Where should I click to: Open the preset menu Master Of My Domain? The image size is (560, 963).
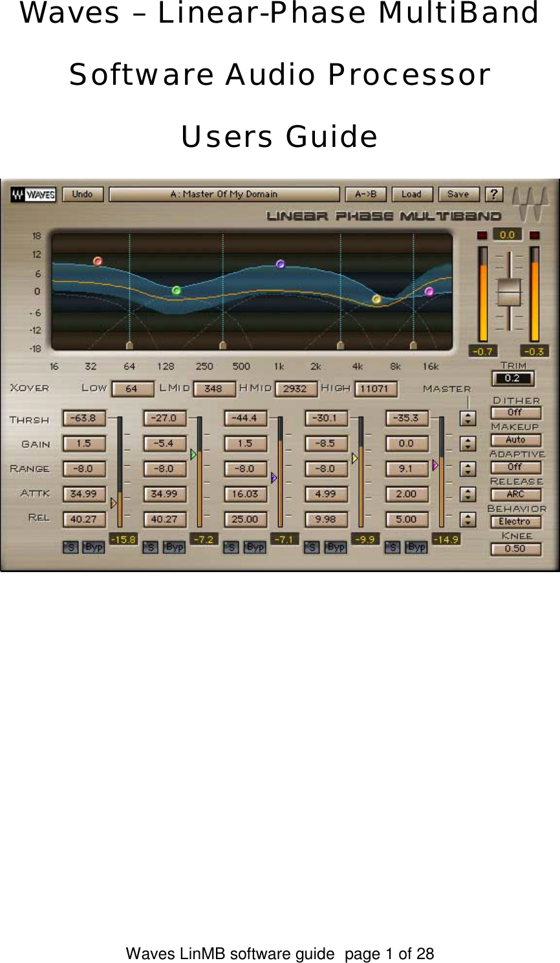click(x=224, y=194)
